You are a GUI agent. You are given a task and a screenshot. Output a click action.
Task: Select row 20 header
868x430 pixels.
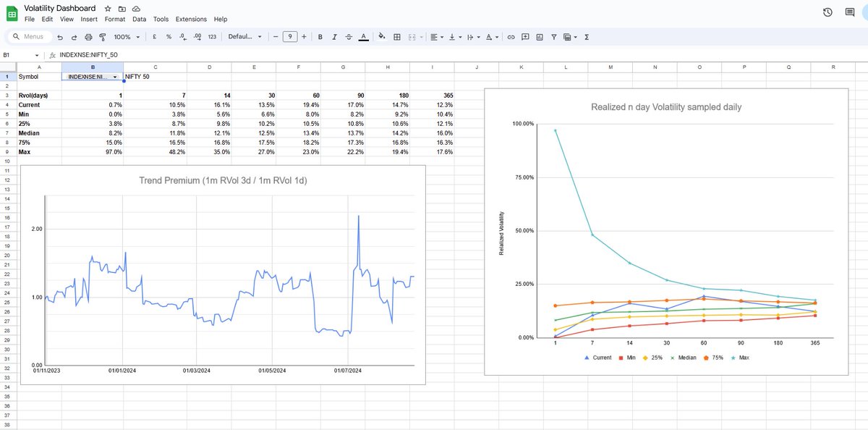point(7,256)
